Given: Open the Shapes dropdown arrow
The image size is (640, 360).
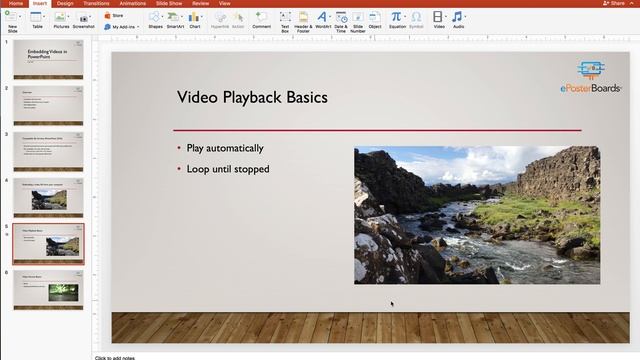Looking at the screenshot, I should 162,17.
